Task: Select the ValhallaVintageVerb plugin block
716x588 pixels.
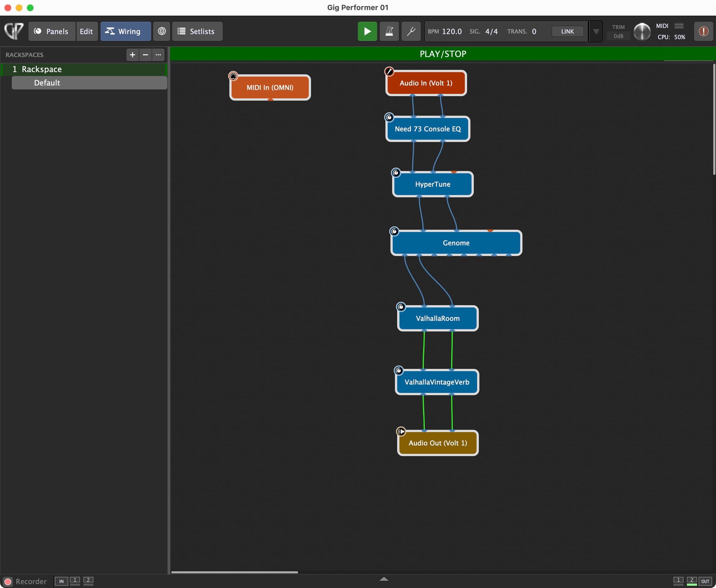Action: [x=437, y=382]
